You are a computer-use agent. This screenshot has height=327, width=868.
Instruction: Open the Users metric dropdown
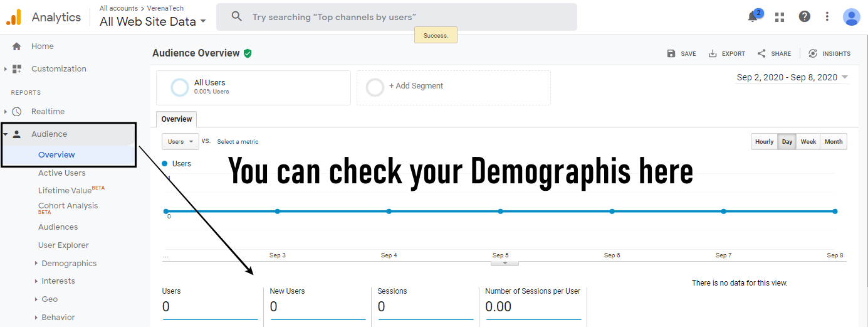pyautogui.click(x=180, y=142)
